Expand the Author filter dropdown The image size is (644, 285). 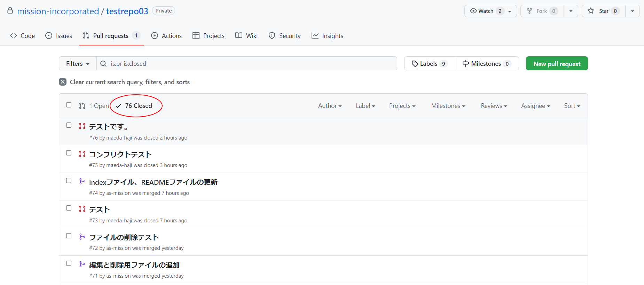330,106
